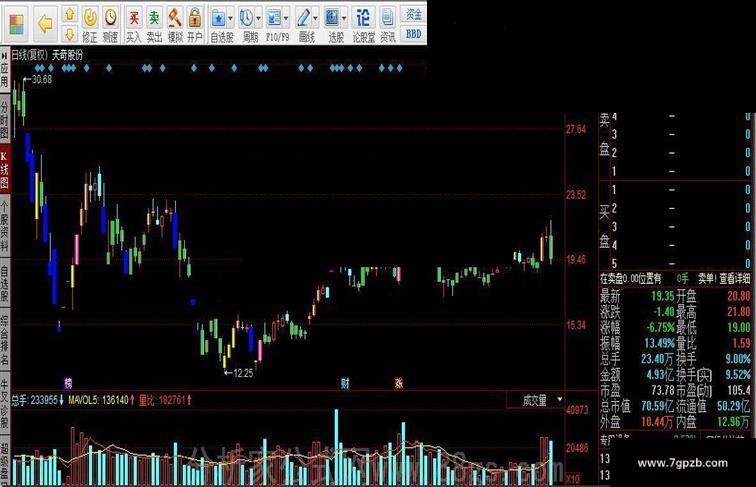The image size is (756, 487).
Task: Click the 金额 value 4.93亿
Action: pyautogui.click(x=660, y=375)
